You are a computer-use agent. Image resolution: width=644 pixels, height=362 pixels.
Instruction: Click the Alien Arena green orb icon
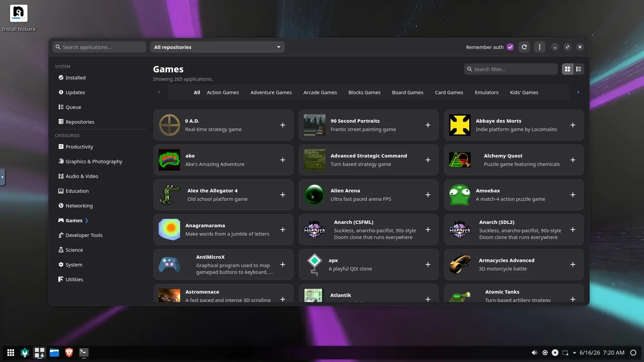314,195
